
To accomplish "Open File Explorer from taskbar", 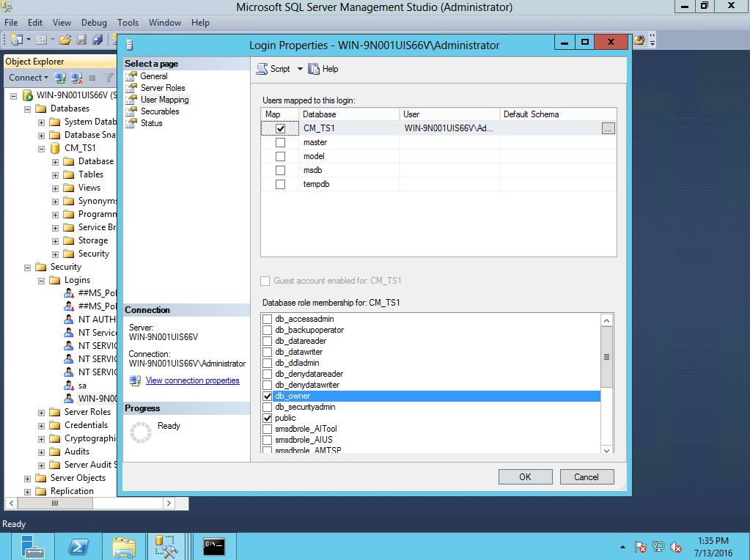I will [x=124, y=547].
